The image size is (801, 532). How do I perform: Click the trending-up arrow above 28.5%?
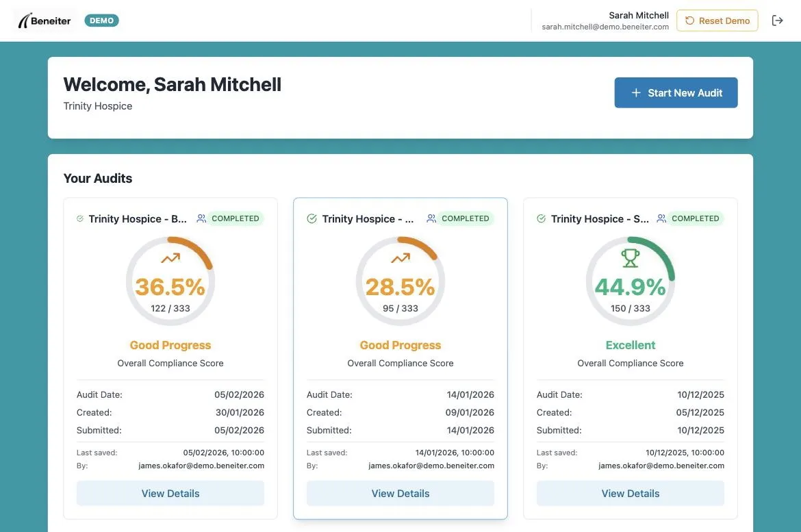(x=400, y=258)
